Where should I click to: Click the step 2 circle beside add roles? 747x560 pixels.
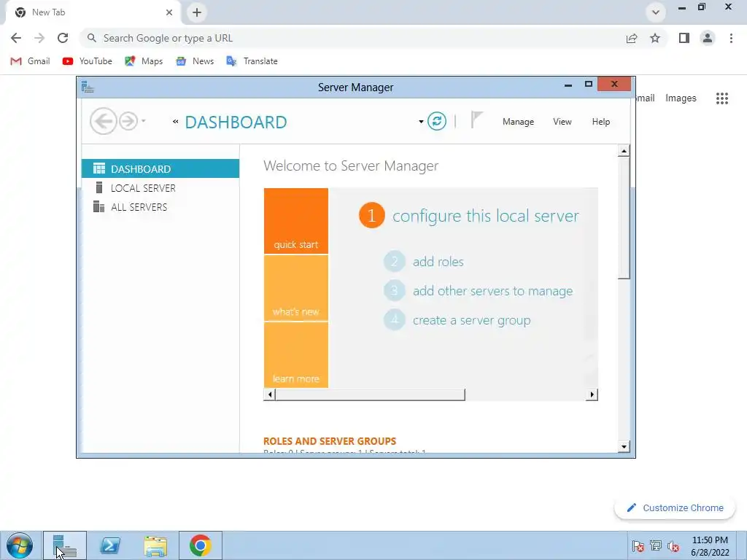(394, 262)
